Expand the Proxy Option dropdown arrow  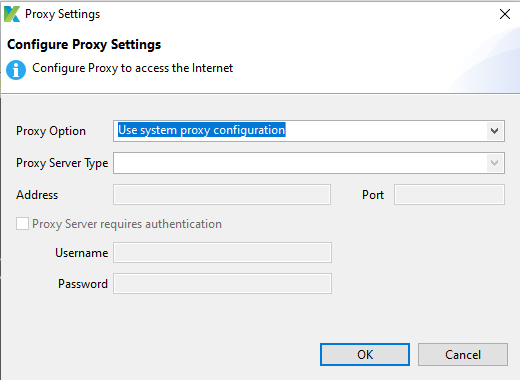(495, 131)
